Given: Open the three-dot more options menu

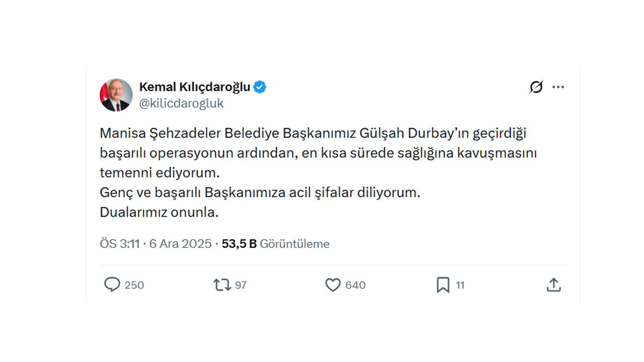Looking at the screenshot, I should [x=558, y=87].
